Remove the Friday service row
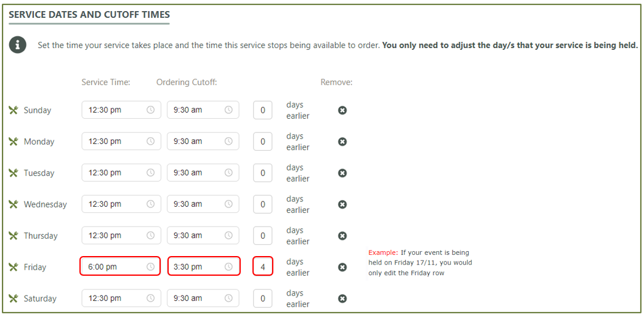The height and width of the screenshot is (317, 644). tap(342, 267)
